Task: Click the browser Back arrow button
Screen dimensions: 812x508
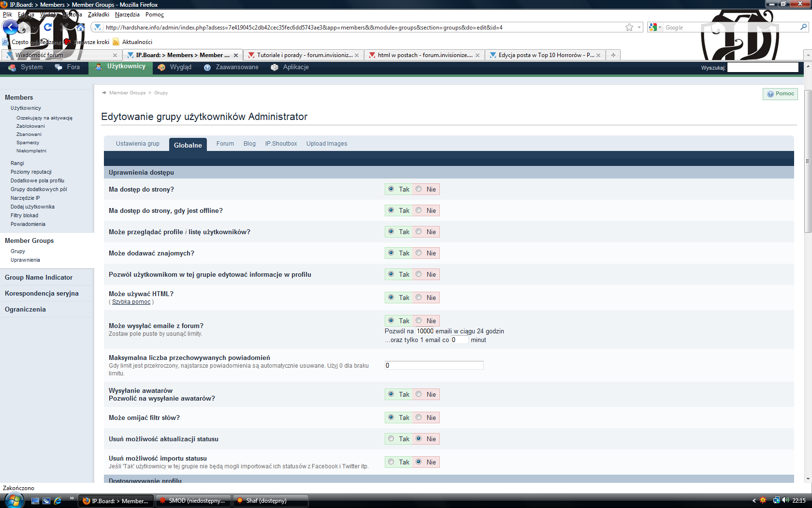Action: (11, 28)
